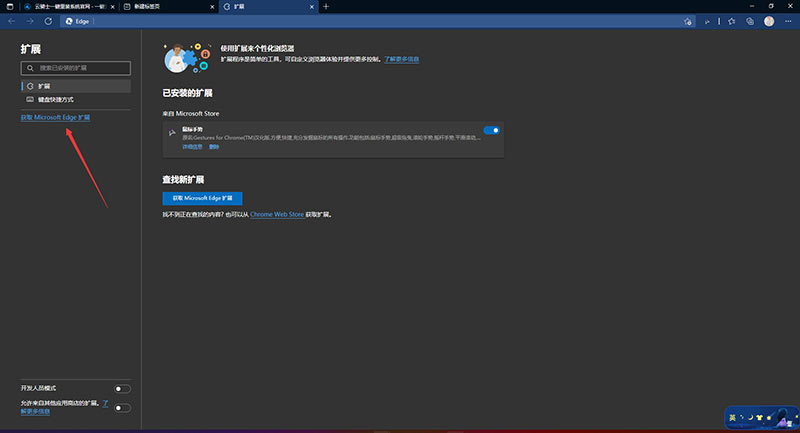Click the 来自 Microsoft Store label
The width and height of the screenshot is (800, 433).
tap(191, 114)
